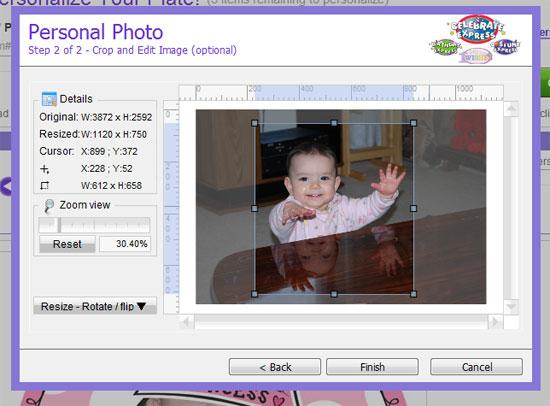Click the crop size rectangle icon
This screenshot has width=550, height=406.
[45, 185]
